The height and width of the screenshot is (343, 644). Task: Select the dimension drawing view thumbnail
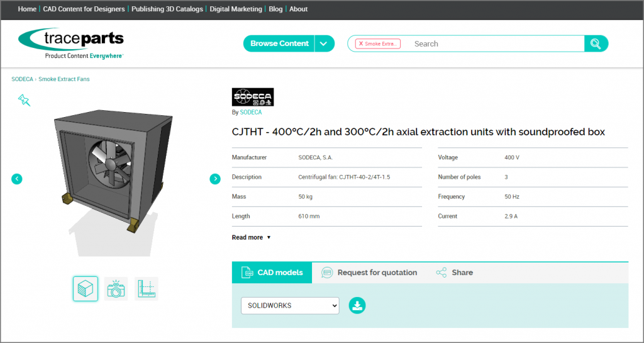[x=147, y=289]
